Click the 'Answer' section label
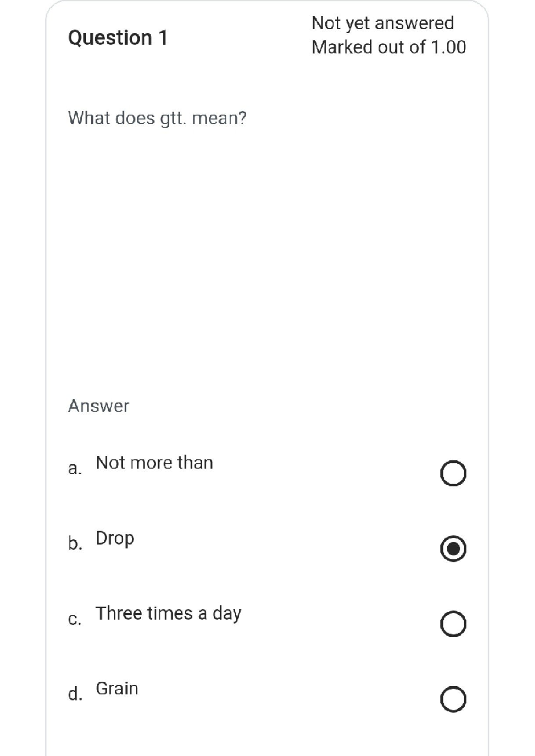 point(98,406)
